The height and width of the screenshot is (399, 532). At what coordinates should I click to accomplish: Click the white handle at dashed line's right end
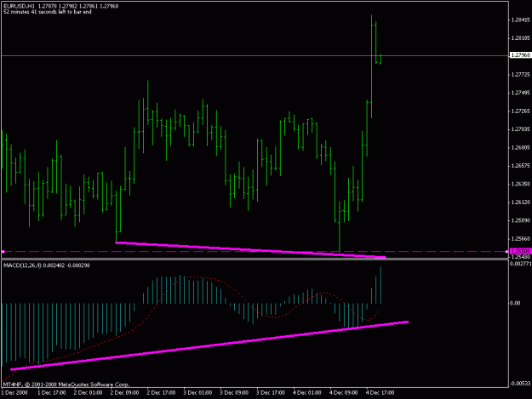click(x=506, y=252)
